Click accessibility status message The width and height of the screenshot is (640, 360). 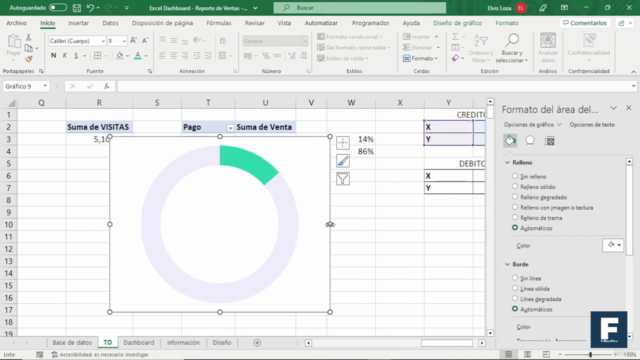pos(100,354)
